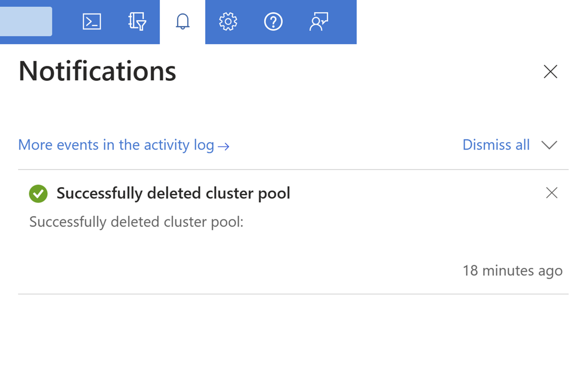
Task: Toggle the Notifications bell icon
Action: coord(182,21)
